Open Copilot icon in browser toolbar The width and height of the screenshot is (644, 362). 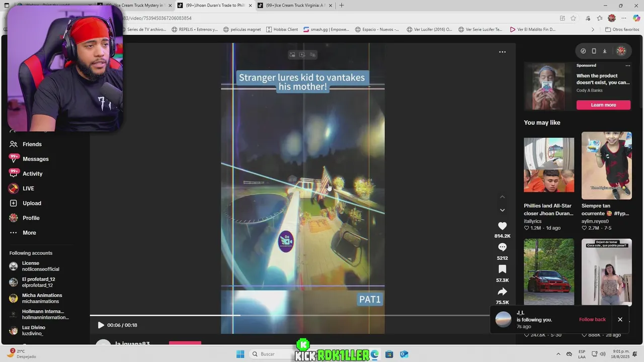[636, 18]
